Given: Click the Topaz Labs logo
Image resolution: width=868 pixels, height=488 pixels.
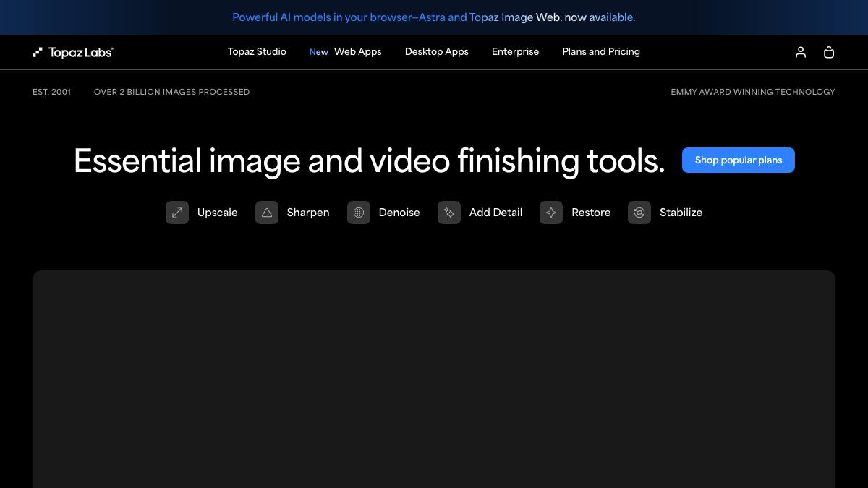Looking at the screenshot, I should (73, 52).
